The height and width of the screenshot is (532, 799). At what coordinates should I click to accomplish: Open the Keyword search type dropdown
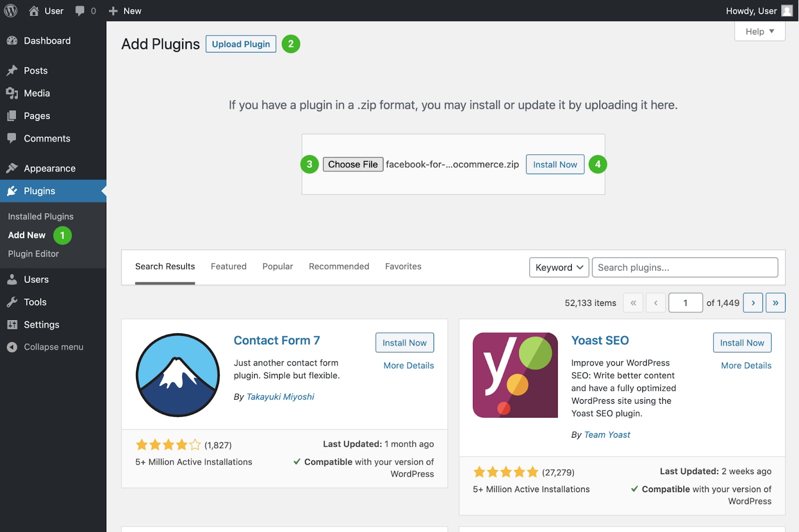559,267
